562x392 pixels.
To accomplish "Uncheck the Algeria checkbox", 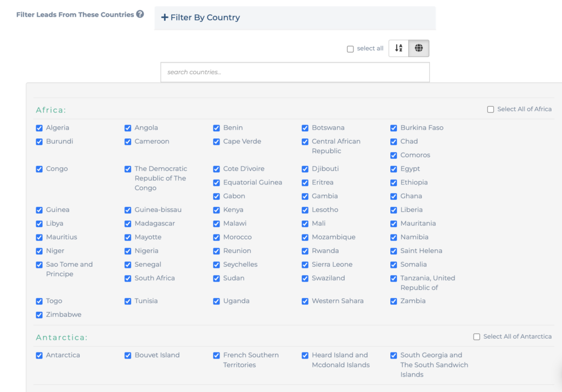I will click(40, 128).
